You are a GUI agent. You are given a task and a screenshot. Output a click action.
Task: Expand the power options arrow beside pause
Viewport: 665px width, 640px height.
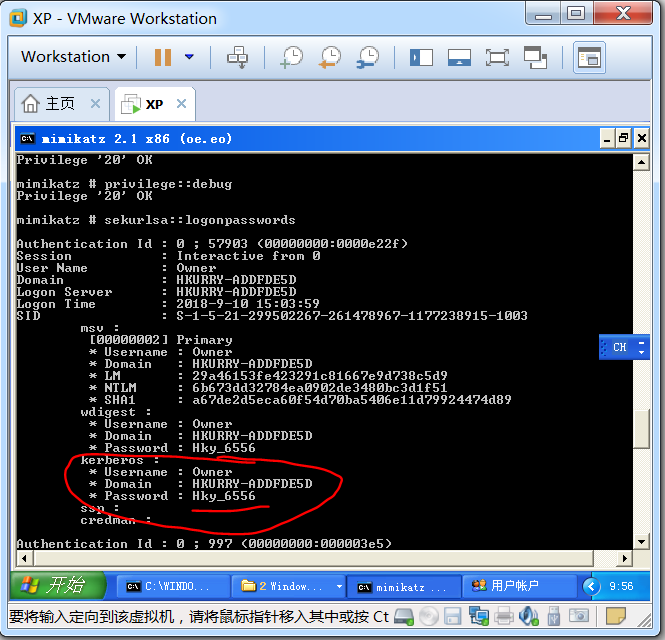click(190, 57)
